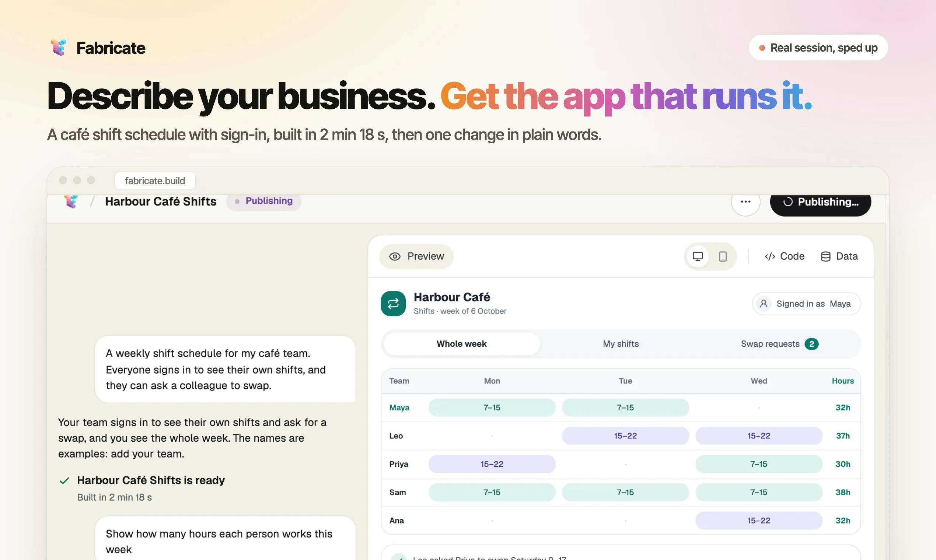
Task: Click Maya's Monday 7–15 shift
Action: pyautogui.click(x=492, y=407)
